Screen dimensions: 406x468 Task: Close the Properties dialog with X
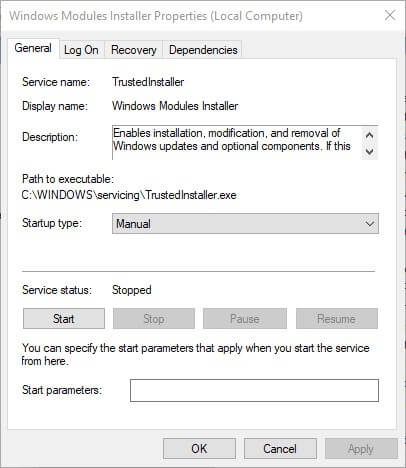coord(390,15)
